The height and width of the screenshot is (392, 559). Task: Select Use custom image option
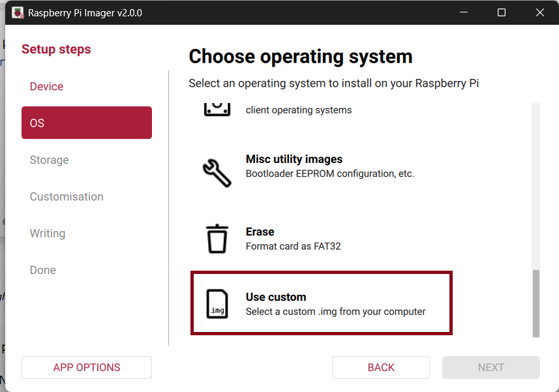[x=322, y=303]
